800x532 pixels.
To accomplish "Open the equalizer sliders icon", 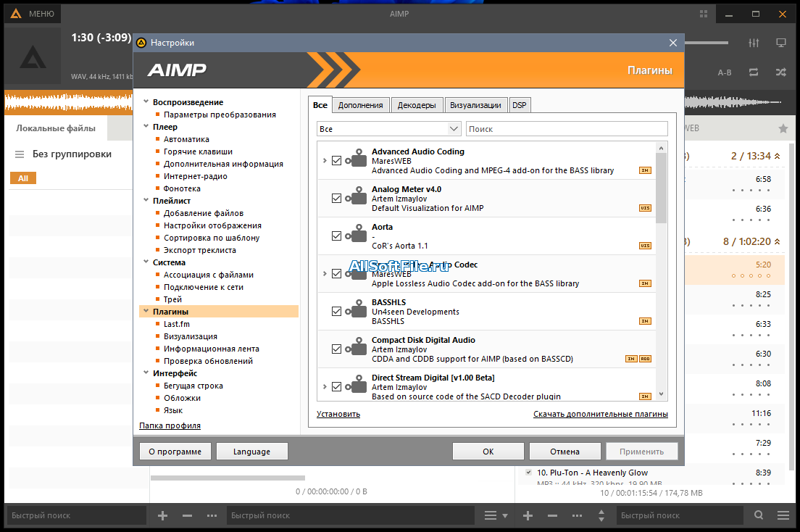I will 754,43.
